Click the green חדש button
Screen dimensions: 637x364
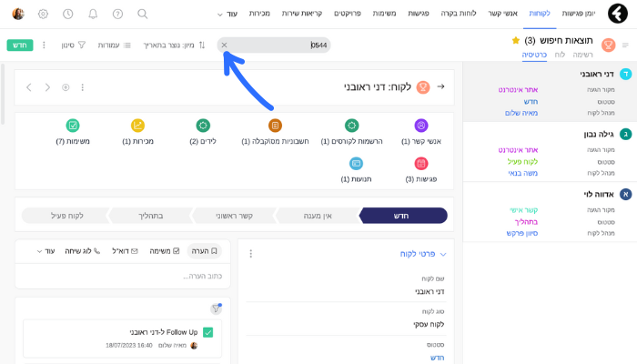[x=20, y=45]
